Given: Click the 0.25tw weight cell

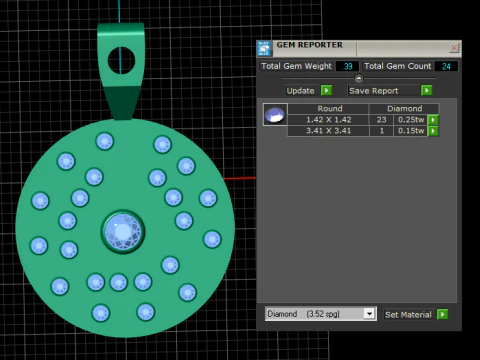Looking at the screenshot, I should [x=411, y=120].
